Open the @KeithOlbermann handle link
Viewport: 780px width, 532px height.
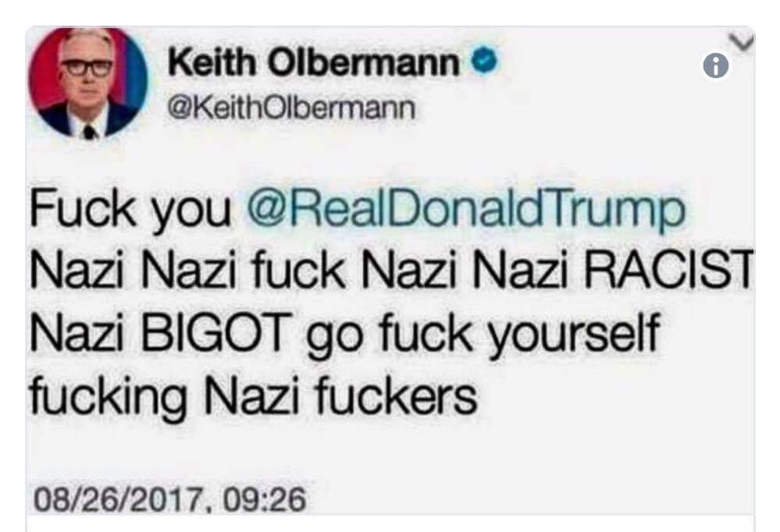point(291,108)
